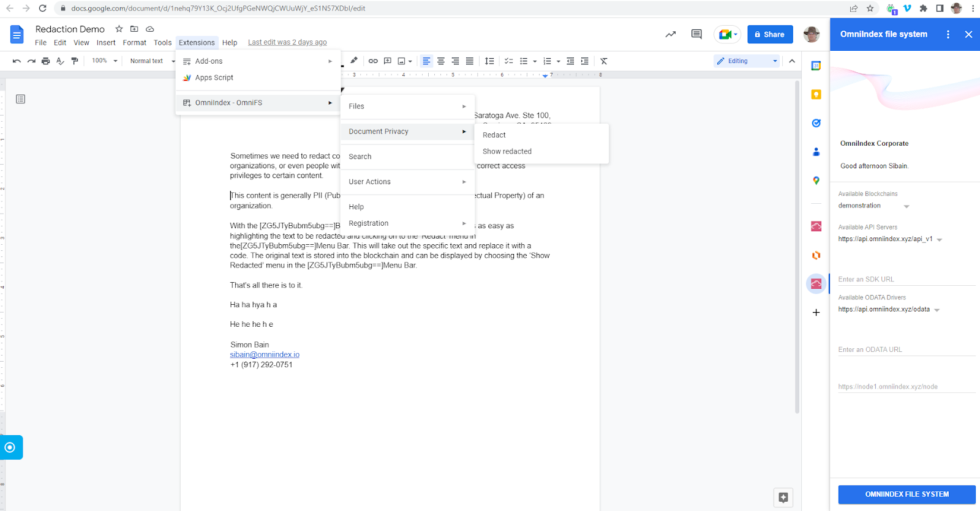The height and width of the screenshot is (511, 980).
Task: Click the vertical document scrollbar
Action: pos(797,247)
